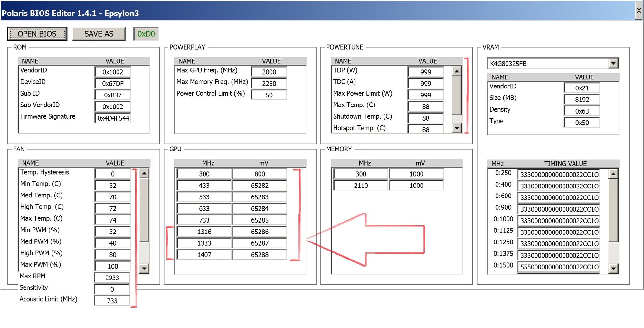The image size is (644, 328).
Task: Edit the Med PWM (%) value 40
Action: 113,243
